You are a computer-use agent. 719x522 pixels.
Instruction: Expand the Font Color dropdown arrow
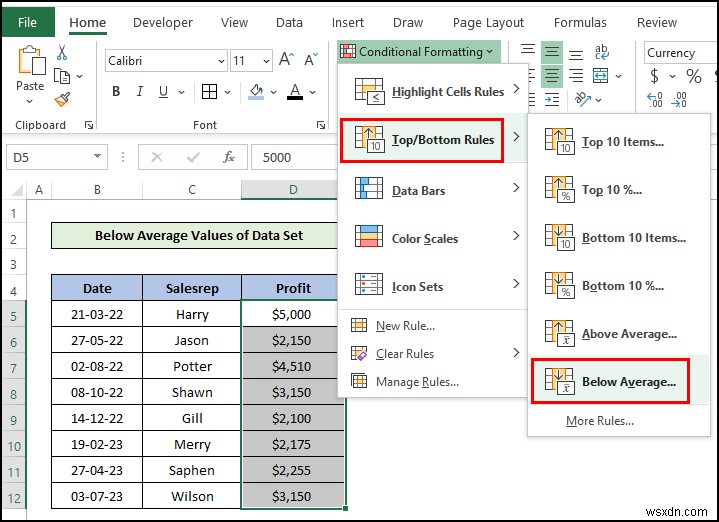click(313, 93)
